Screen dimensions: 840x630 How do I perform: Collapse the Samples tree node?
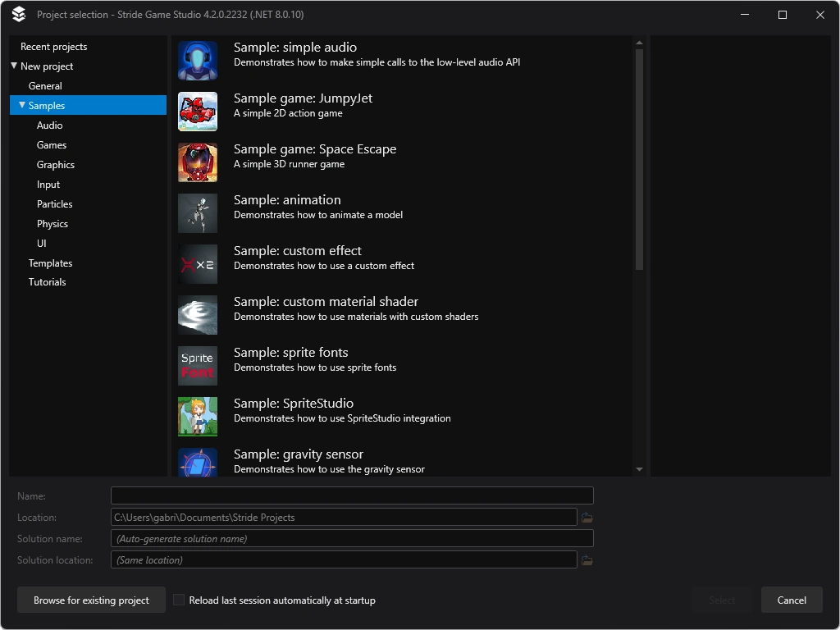(22, 105)
